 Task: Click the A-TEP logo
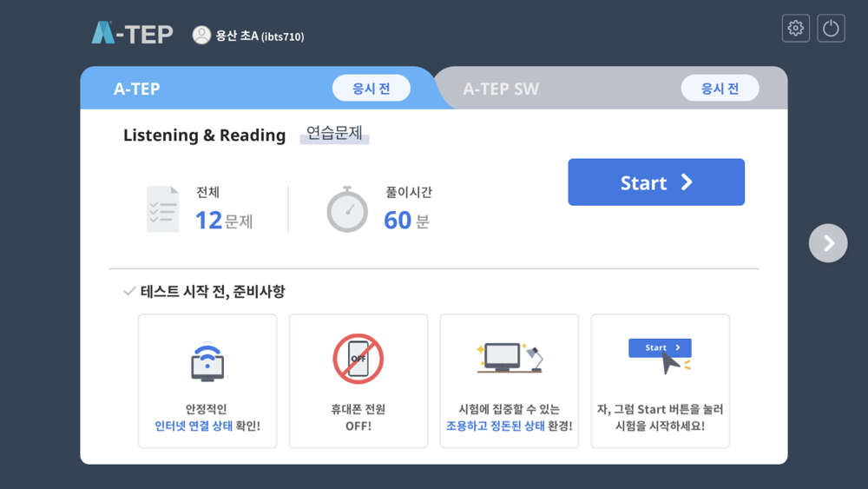[132, 33]
